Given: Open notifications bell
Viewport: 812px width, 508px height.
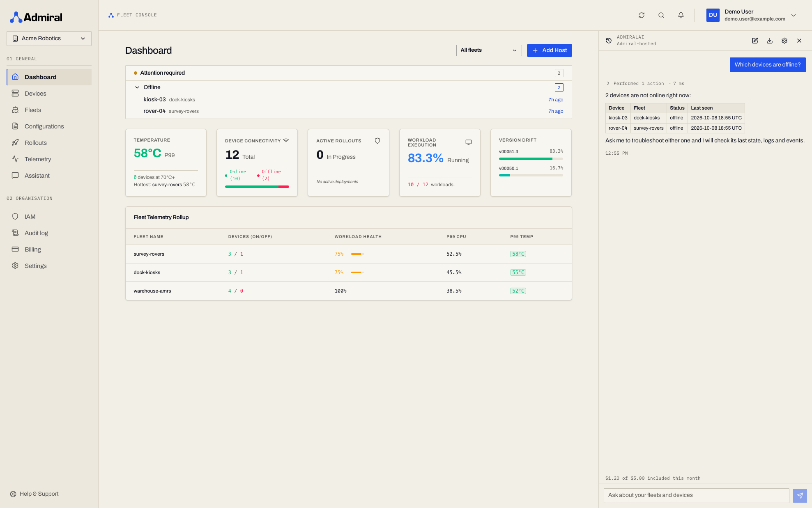Looking at the screenshot, I should point(681,15).
